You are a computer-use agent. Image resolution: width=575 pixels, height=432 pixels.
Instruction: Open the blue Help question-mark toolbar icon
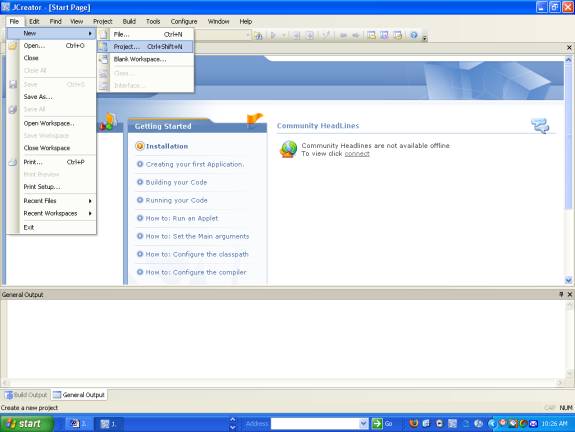[x=414, y=35]
